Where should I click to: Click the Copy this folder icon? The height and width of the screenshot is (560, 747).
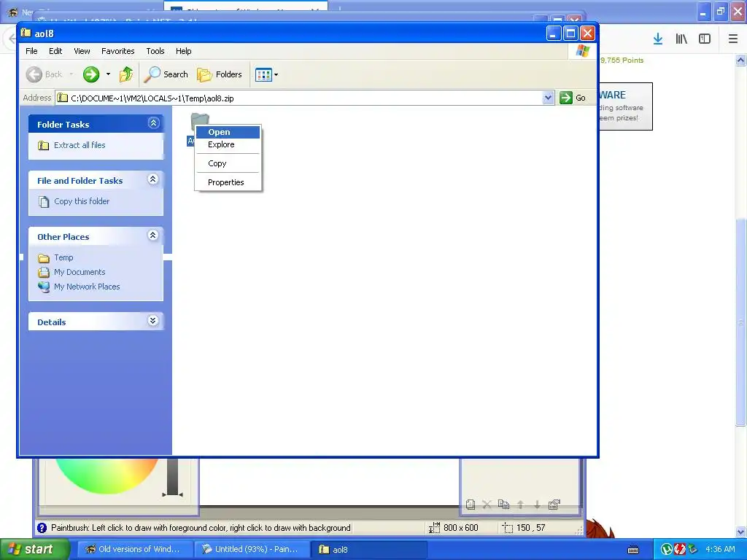[43, 201]
